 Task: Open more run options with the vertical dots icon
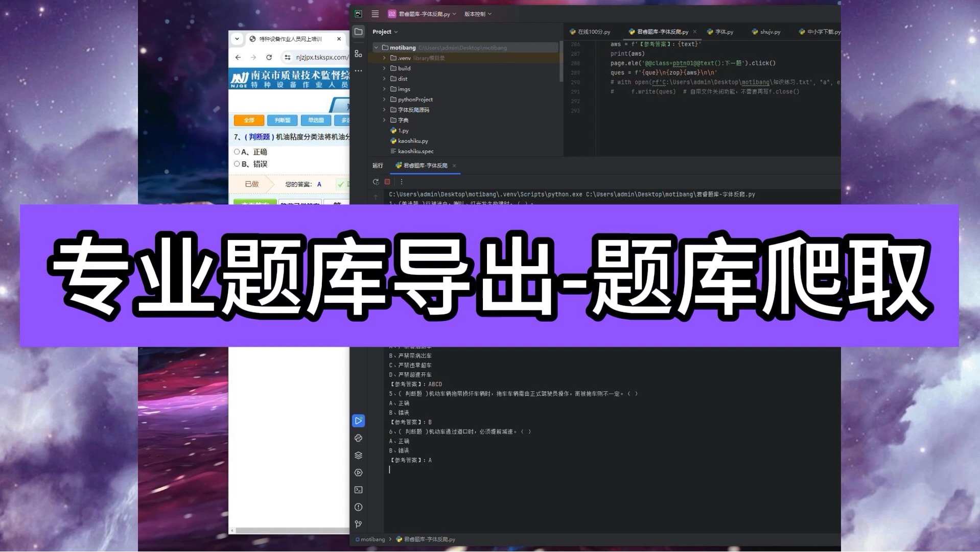click(402, 182)
